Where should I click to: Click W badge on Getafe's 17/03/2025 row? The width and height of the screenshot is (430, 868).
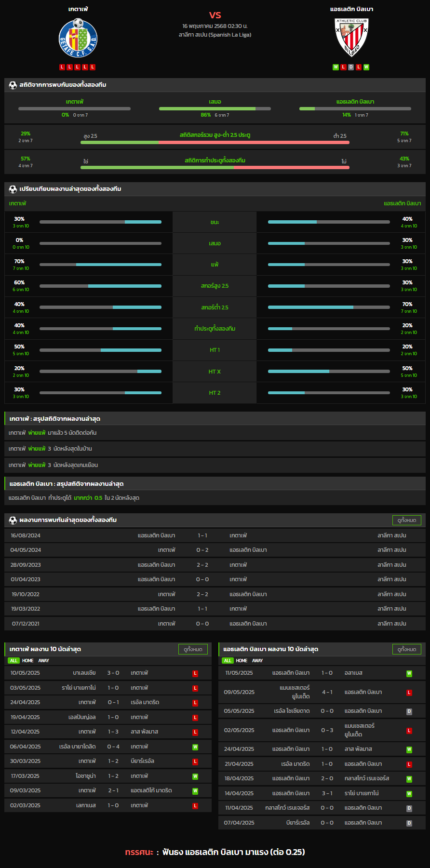195,776
